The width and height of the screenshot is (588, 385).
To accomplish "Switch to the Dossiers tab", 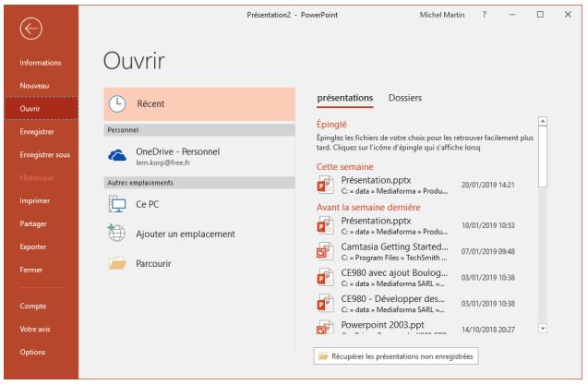I will [x=406, y=97].
